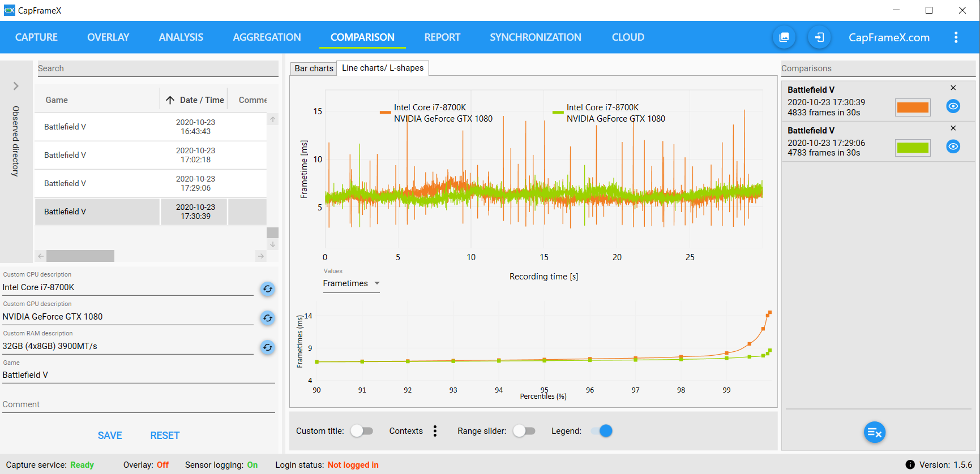
Task: Click the version info icon
Action: tap(910, 465)
